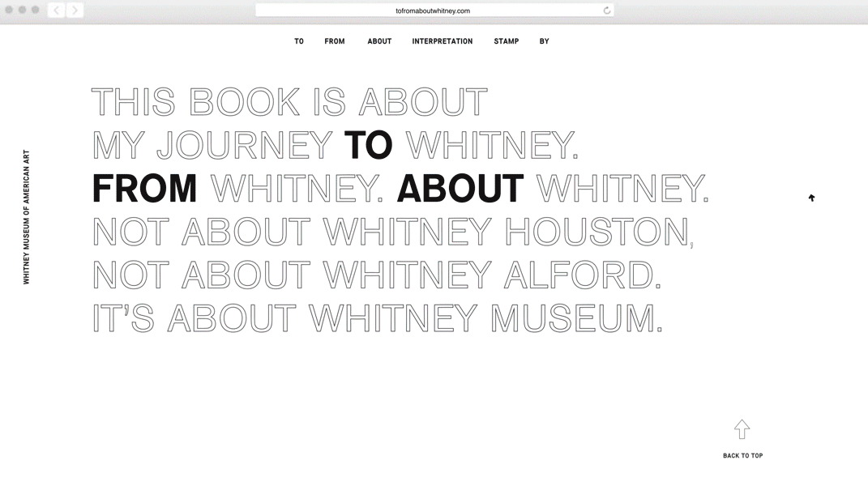Focus the tofromaboutwhitney.com address bar
The height and width of the screenshot is (486, 868).
click(434, 11)
